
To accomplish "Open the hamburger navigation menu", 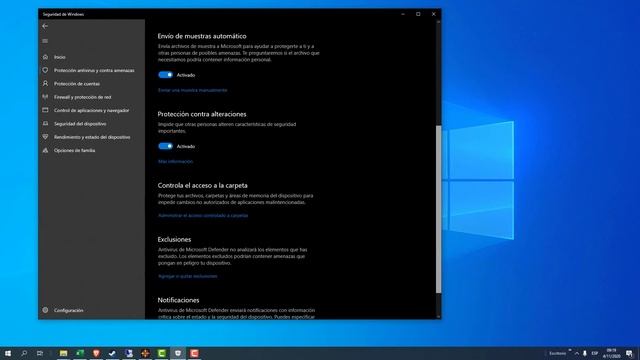I will pyautogui.click(x=45, y=41).
